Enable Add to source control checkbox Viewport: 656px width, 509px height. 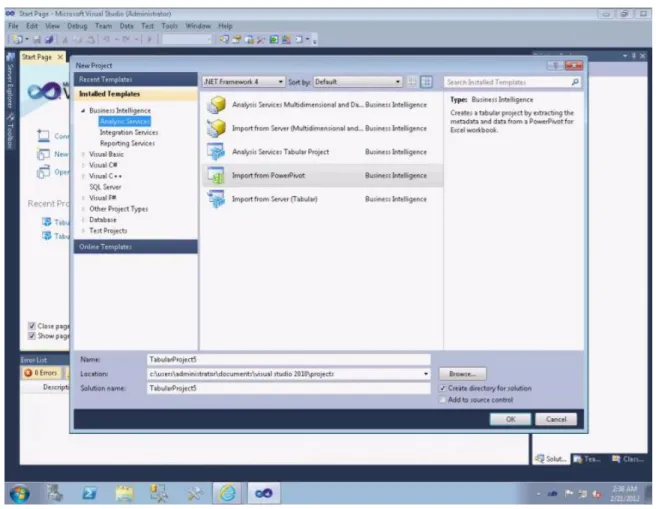(443, 400)
